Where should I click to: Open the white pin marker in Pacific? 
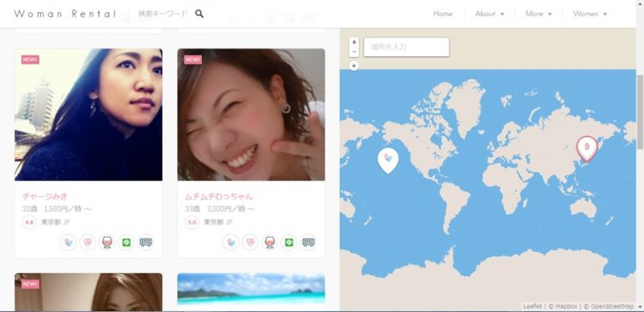(387, 160)
